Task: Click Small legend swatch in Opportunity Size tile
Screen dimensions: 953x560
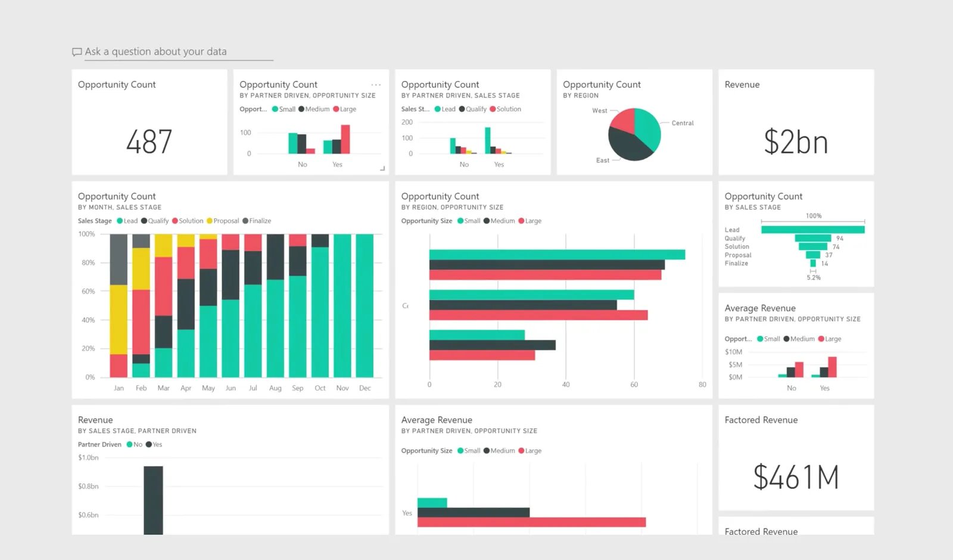Action: tap(275, 109)
